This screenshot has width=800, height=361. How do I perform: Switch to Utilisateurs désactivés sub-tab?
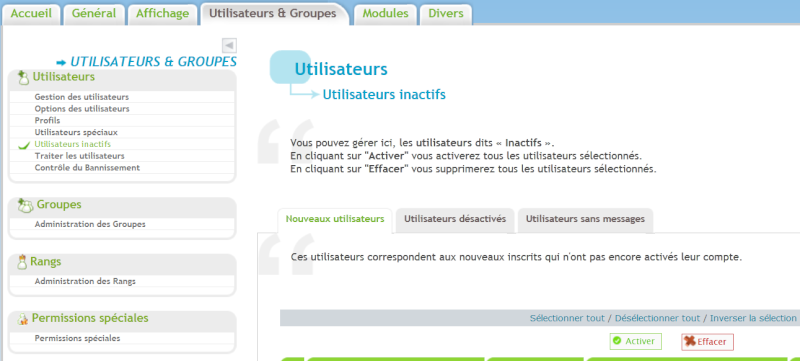pyautogui.click(x=455, y=219)
